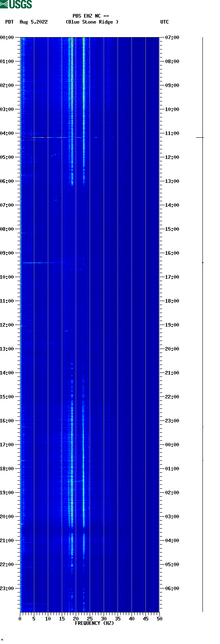Click the 10 Hz frequency tick label

click(48, 619)
